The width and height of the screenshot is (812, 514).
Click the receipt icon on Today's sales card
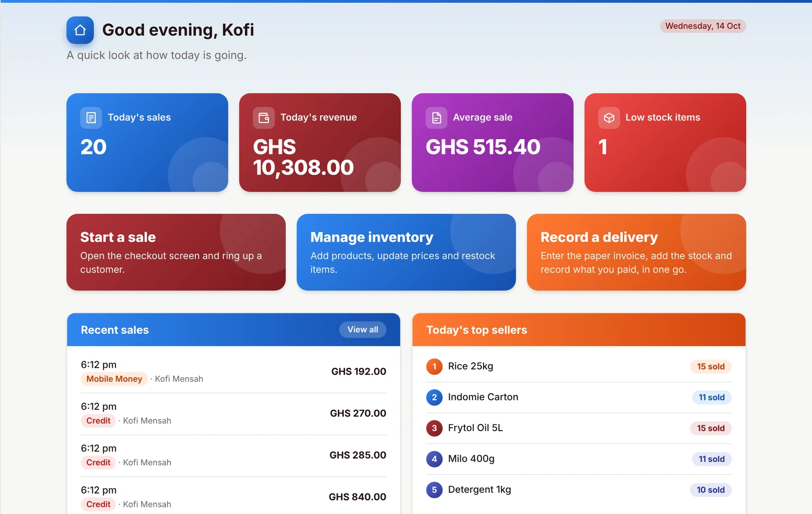[91, 118]
